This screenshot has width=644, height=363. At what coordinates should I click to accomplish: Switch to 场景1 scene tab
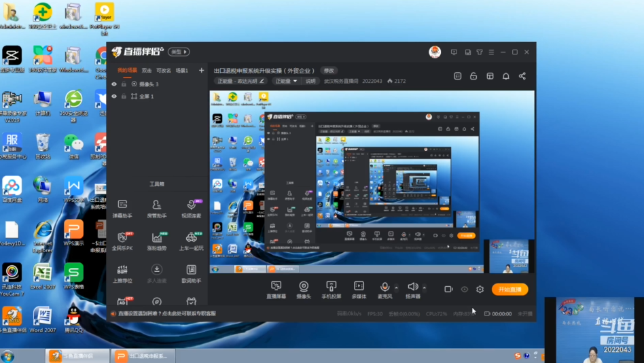click(181, 70)
